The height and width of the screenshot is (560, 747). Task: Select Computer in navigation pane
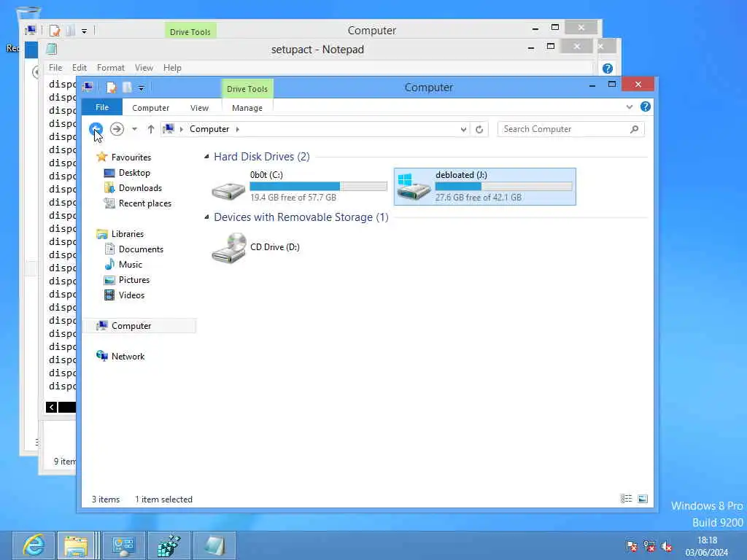tap(131, 326)
